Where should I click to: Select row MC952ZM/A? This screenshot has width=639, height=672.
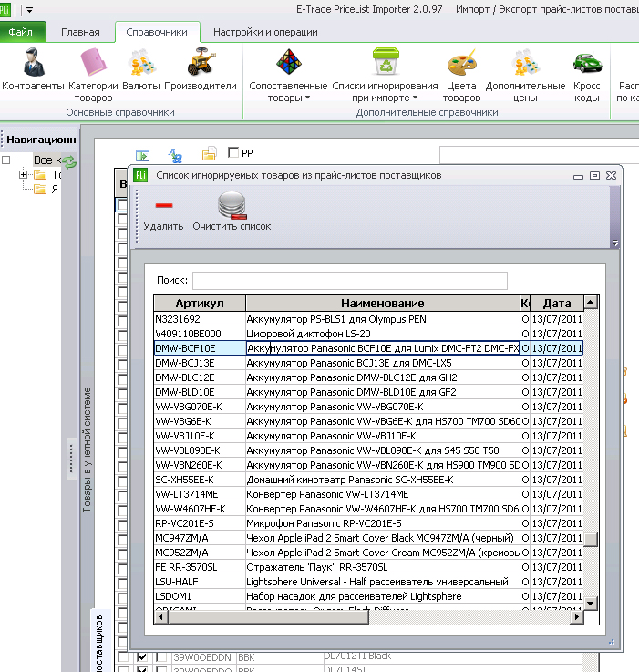click(368, 553)
